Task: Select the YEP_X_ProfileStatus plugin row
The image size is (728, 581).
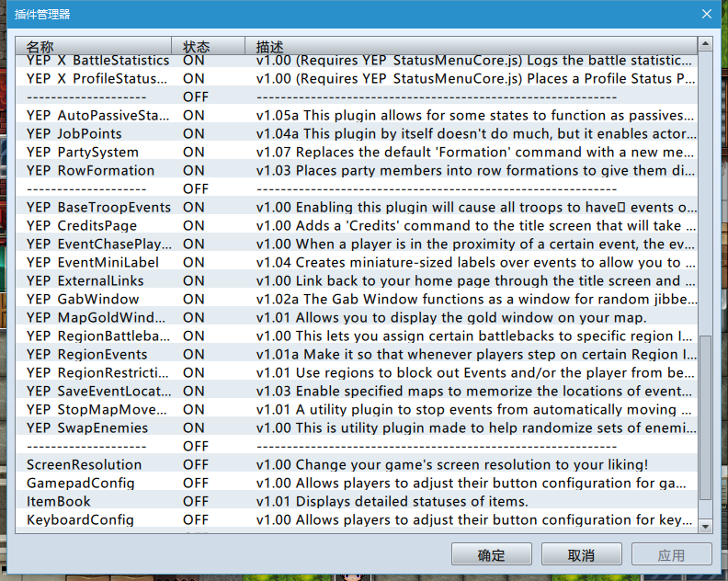Action: 356,78
